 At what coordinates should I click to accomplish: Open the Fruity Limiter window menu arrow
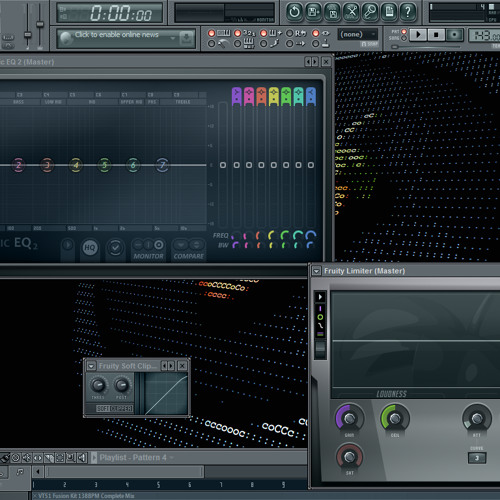(x=316, y=271)
